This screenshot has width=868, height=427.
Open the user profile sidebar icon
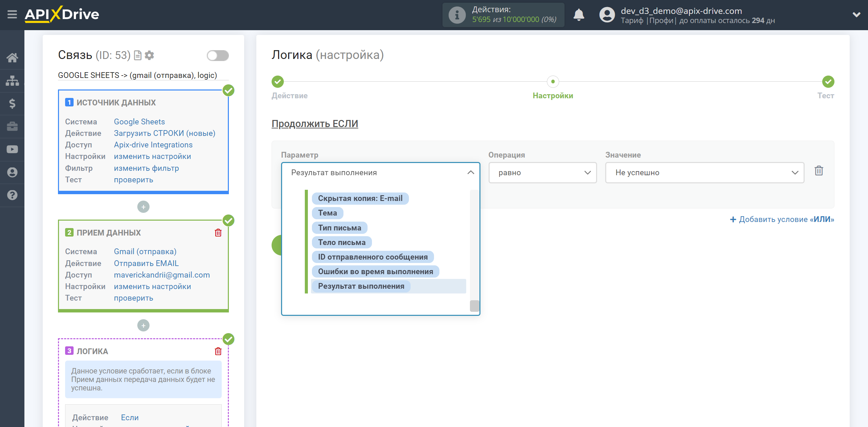[12, 172]
